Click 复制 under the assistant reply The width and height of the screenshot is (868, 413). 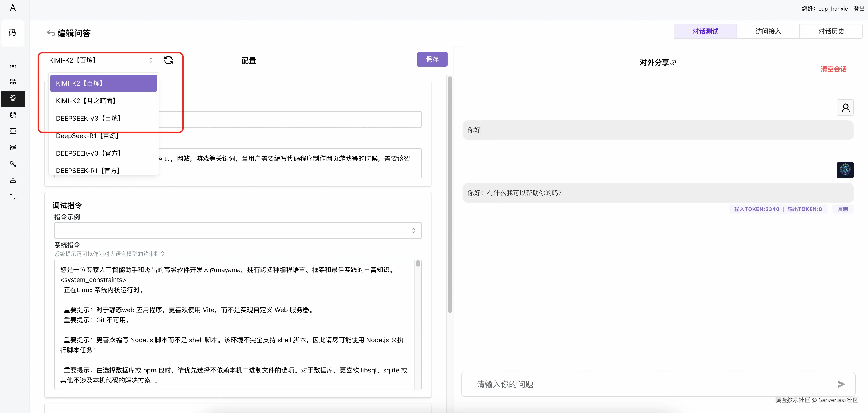point(843,209)
